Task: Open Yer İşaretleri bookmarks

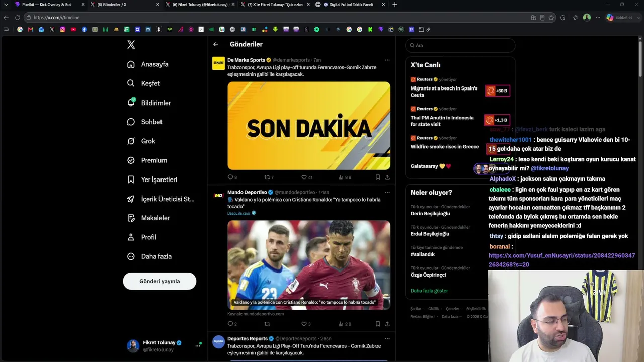Action: pyautogui.click(x=152, y=179)
